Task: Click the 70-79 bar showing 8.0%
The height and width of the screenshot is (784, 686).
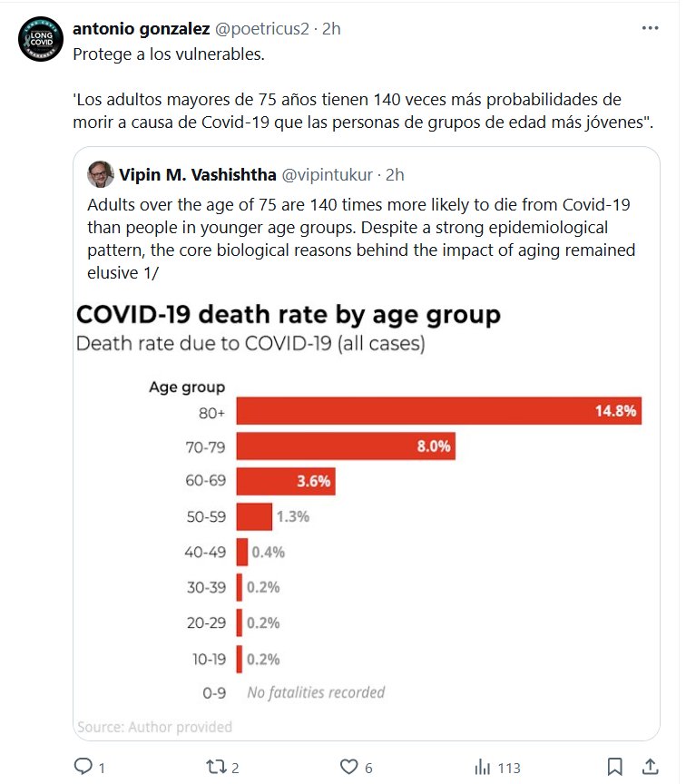Action: [x=346, y=446]
